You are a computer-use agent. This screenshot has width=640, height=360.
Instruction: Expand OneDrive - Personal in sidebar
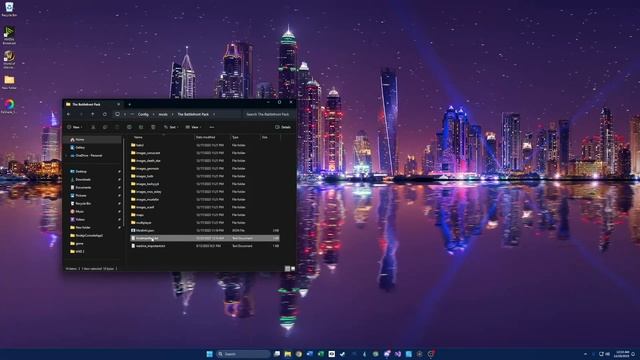click(67, 156)
